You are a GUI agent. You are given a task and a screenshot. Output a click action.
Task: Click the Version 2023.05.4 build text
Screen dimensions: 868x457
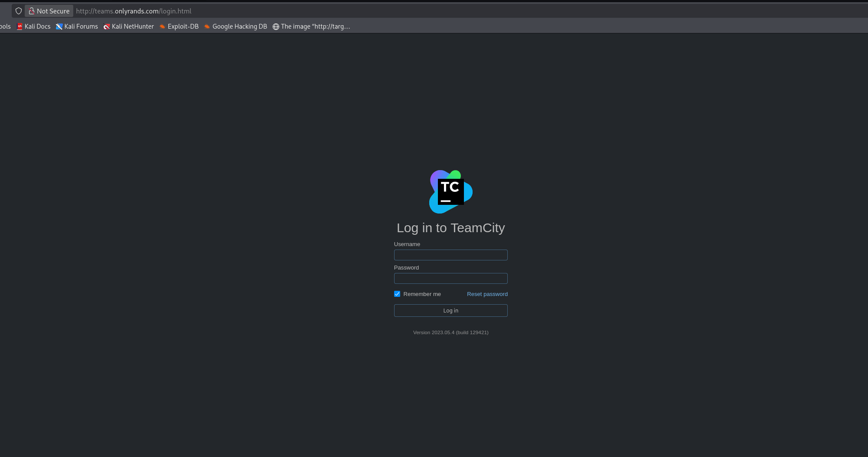click(451, 332)
